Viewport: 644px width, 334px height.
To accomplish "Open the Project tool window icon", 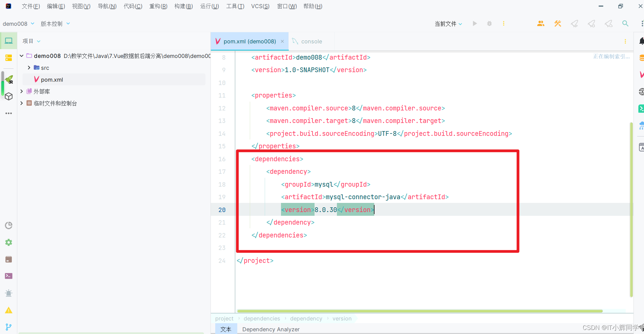I will click(8, 41).
